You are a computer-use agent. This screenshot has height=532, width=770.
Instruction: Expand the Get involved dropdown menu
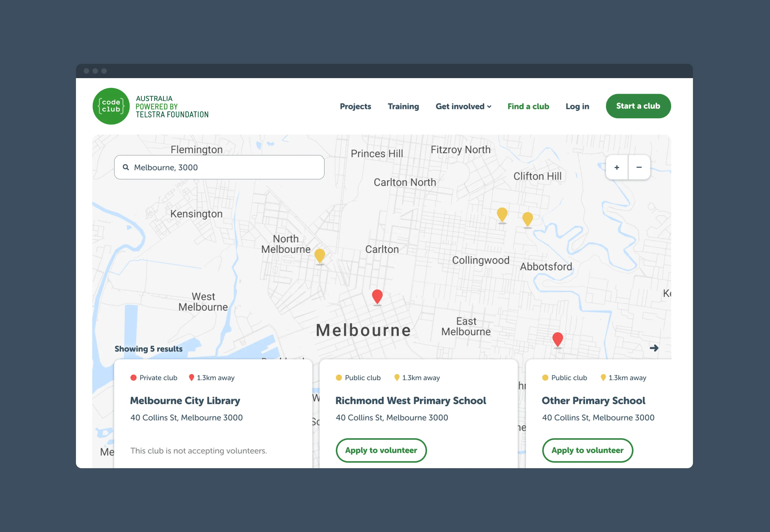463,106
